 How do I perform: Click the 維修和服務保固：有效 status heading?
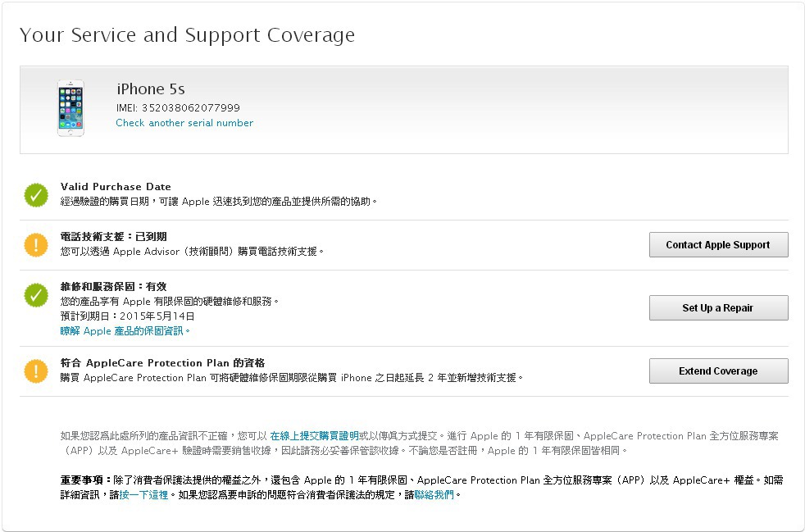[x=113, y=287]
